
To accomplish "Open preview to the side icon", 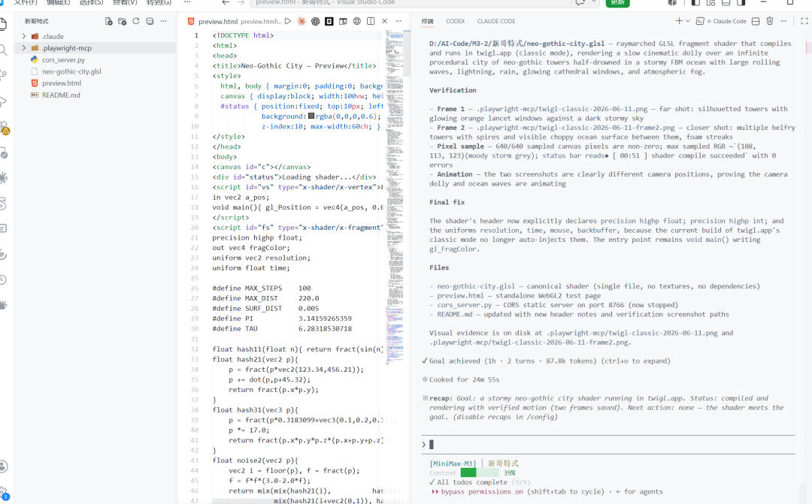I will pyautogui.click(x=343, y=21).
